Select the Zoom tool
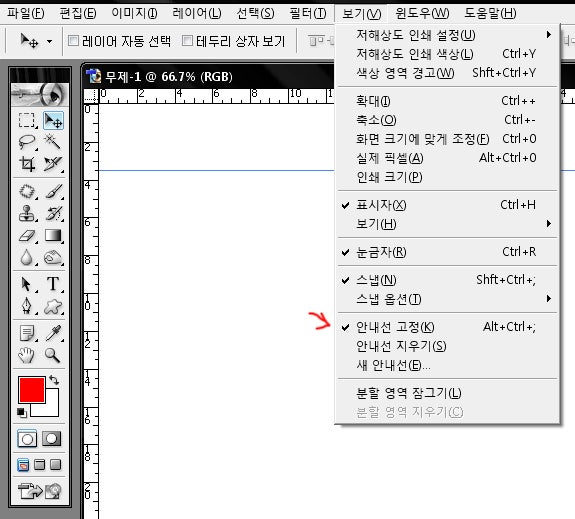This screenshot has height=519, width=575. [x=53, y=355]
